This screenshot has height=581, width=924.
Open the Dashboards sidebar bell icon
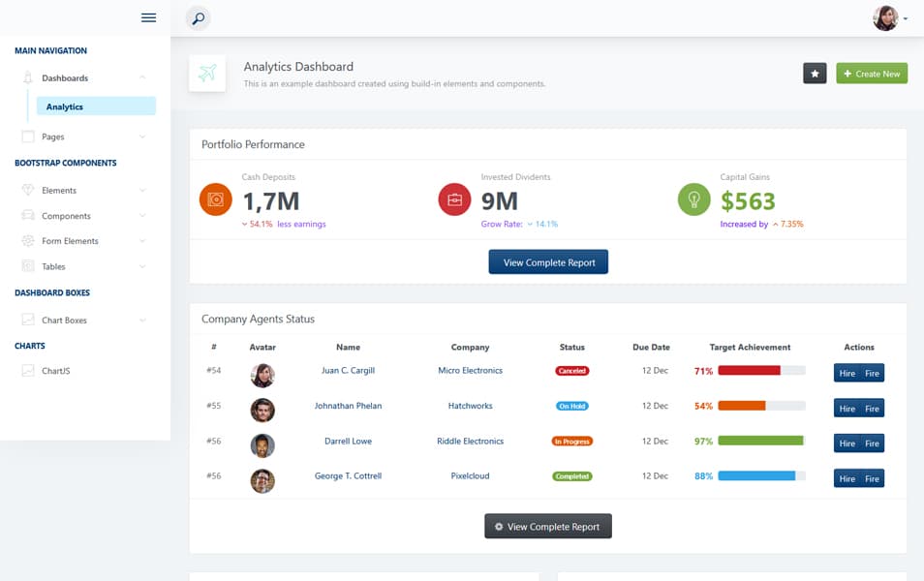tap(29, 77)
